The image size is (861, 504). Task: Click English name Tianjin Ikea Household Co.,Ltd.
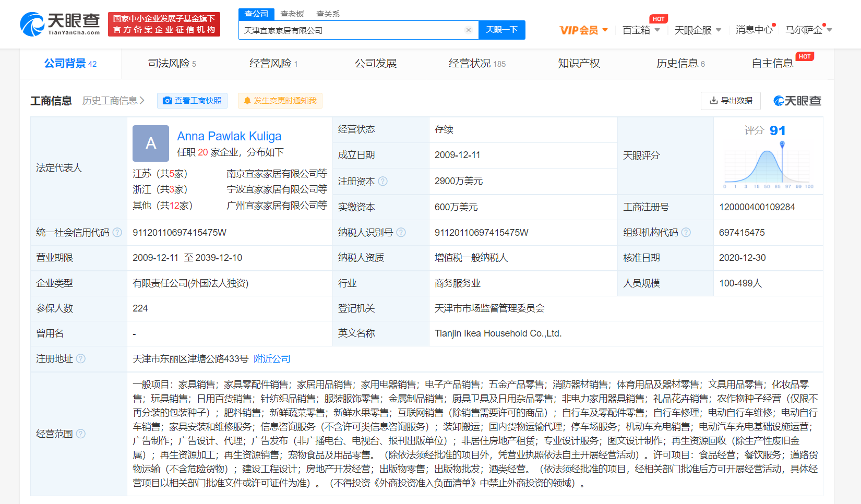pyautogui.click(x=498, y=333)
